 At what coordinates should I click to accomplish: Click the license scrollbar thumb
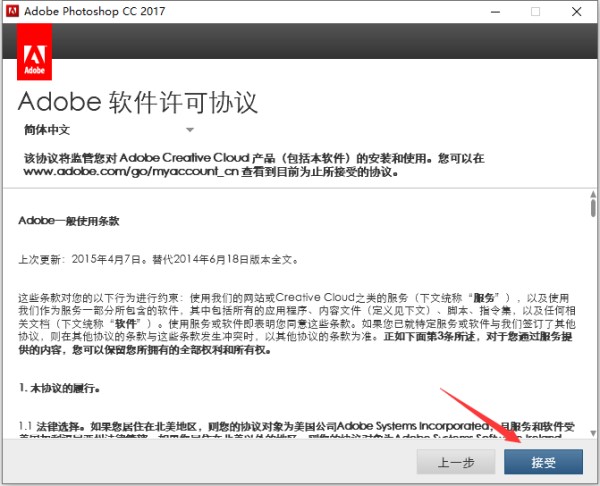click(x=591, y=210)
